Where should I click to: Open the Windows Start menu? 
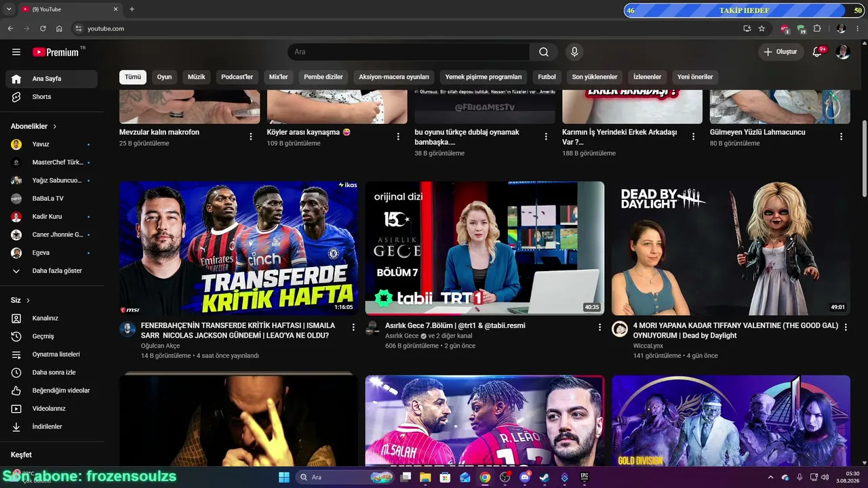(284, 477)
